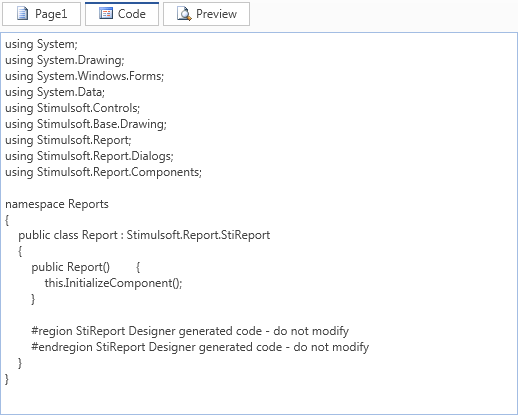Select the Code tab
Screen dimensions: 518x415
(122, 14)
